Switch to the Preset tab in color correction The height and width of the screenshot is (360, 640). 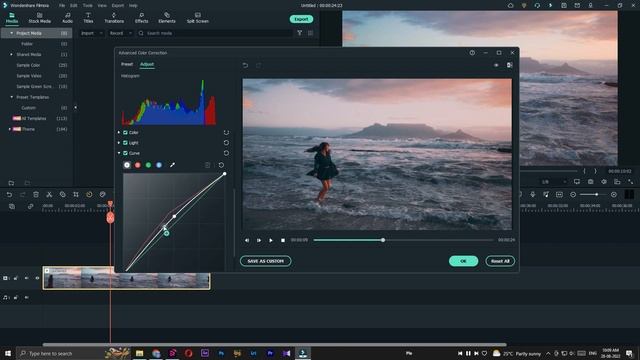(x=127, y=64)
